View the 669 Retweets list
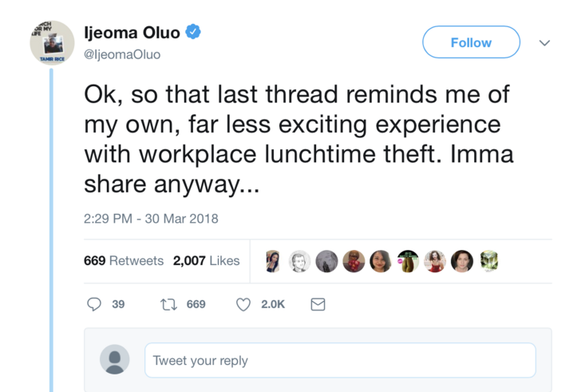581x392 pixels. (124, 261)
